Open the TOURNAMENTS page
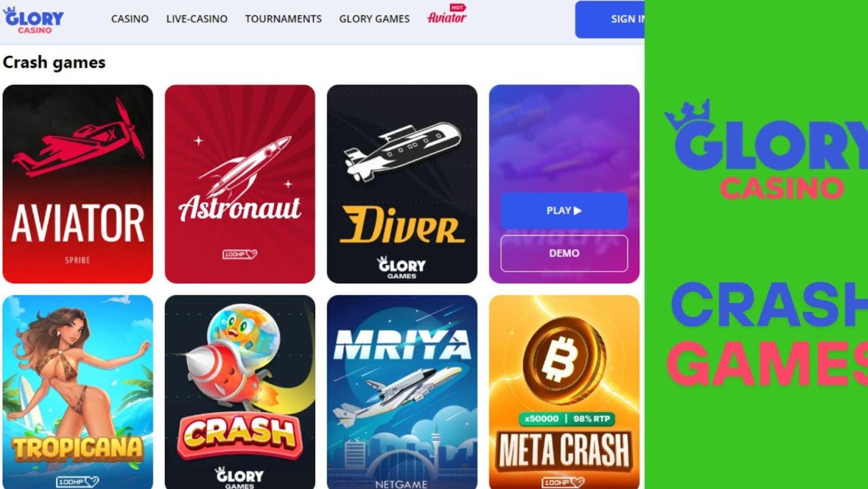Viewport: 868px width, 489px height. [283, 19]
